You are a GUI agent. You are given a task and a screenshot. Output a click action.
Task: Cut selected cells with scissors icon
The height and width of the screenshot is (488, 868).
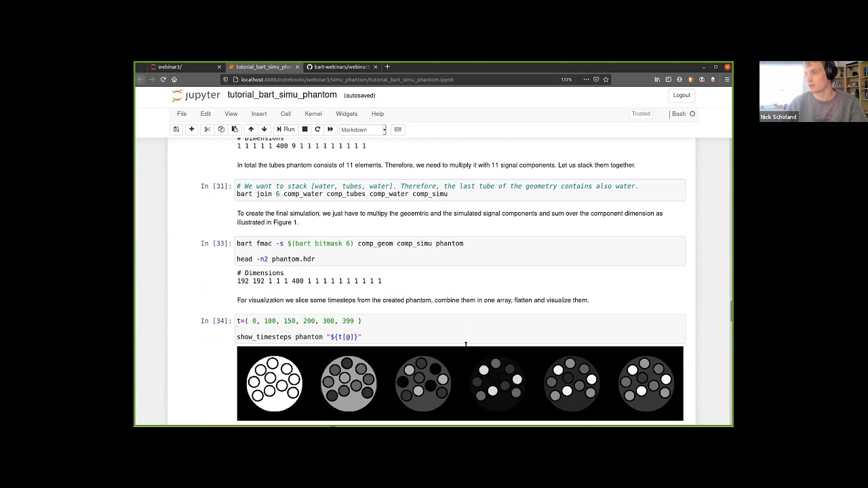tap(208, 129)
